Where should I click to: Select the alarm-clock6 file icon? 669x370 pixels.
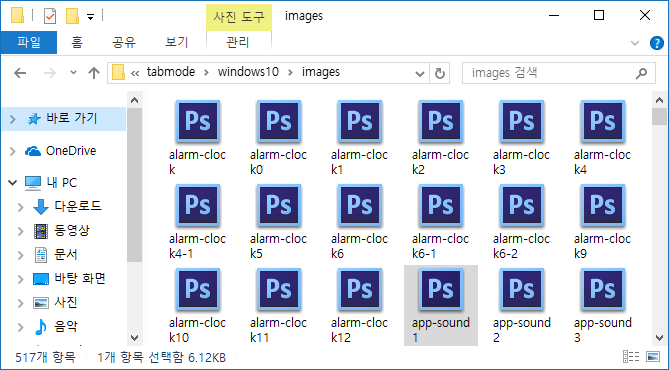(x=360, y=205)
